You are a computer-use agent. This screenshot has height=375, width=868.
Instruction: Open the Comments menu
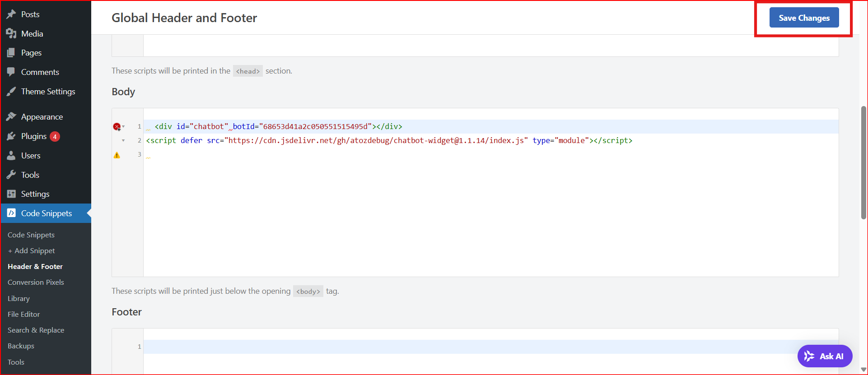pos(46,72)
